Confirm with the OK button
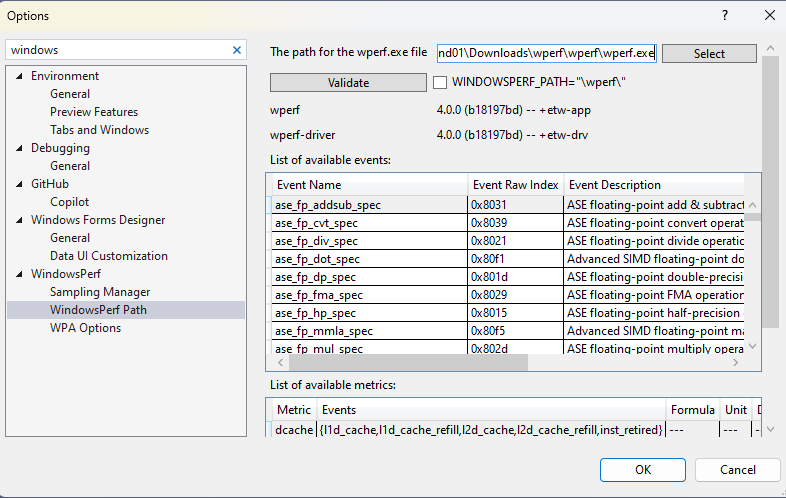Image resolution: width=786 pixels, height=498 pixels. click(x=643, y=470)
